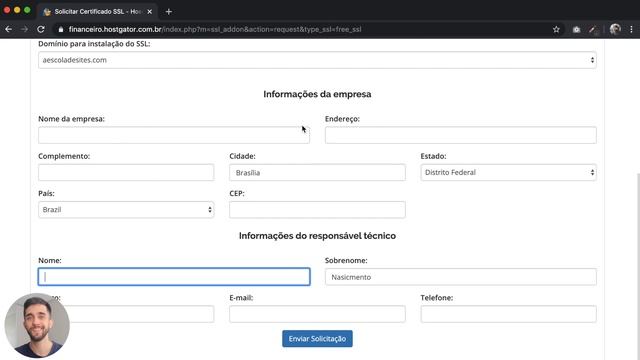
Task: Select the Solicitar Certificado SSL tab
Action: point(97,11)
